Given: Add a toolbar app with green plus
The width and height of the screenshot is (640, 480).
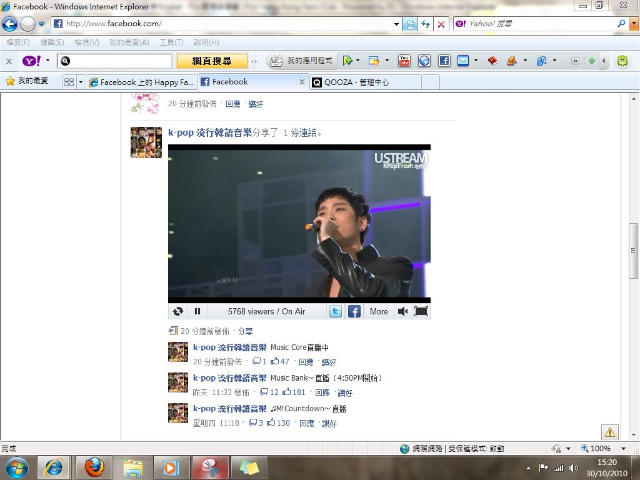Looking at the screenshot, I should point(591,61).
